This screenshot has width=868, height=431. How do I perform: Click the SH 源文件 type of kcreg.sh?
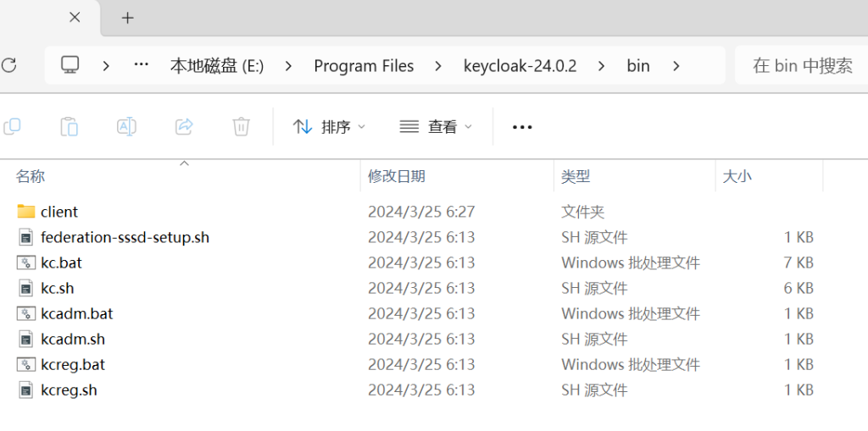coord(594,390)
